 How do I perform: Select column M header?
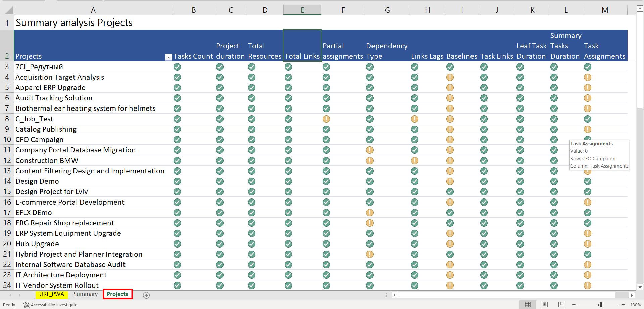click(x=605, y=10)
